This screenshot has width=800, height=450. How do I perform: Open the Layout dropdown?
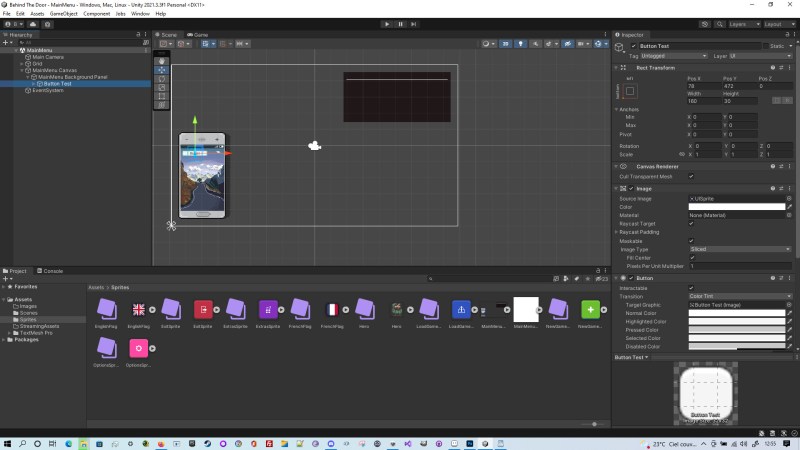tap(779, 24)
